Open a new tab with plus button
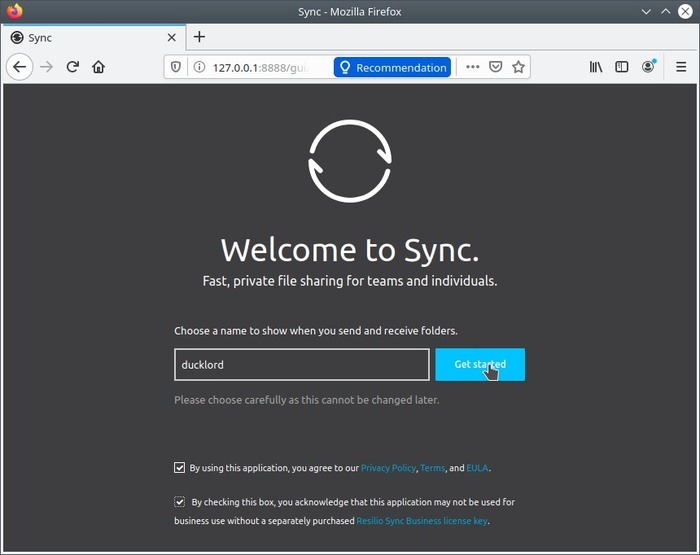Viewport: 700px width, 555px height. point(200,37)
